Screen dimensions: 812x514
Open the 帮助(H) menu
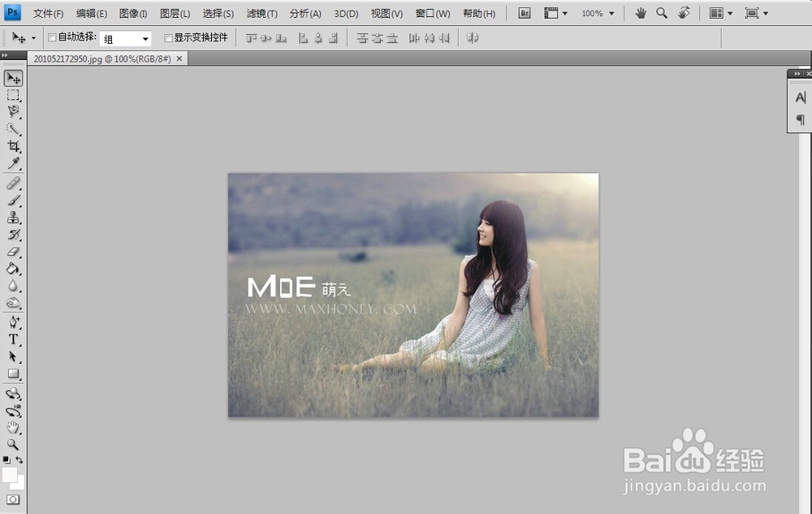click(479, 14)
